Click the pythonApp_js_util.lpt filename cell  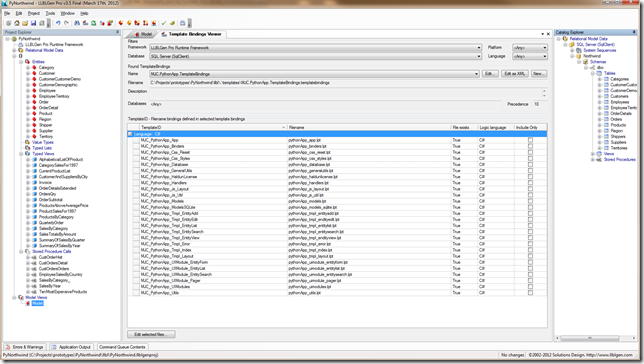click(369, 195)
